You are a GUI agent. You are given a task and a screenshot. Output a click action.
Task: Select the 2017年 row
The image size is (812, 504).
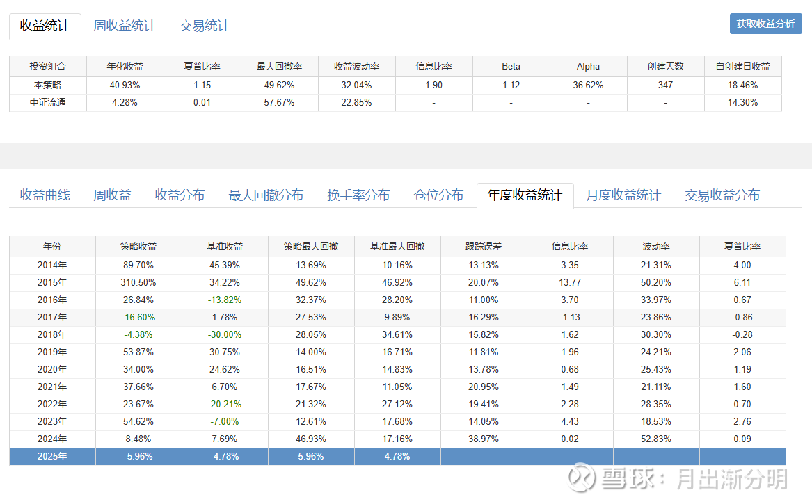[x=397, y=317]
